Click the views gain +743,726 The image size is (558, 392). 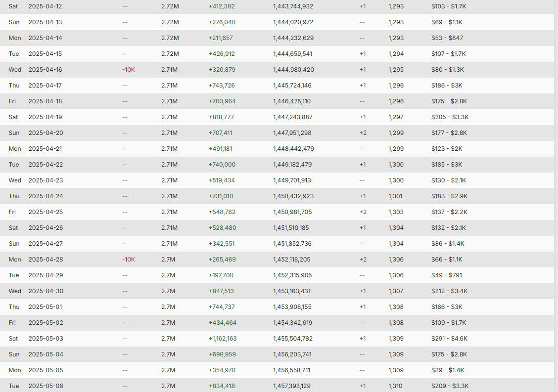(x=222, y=86)
